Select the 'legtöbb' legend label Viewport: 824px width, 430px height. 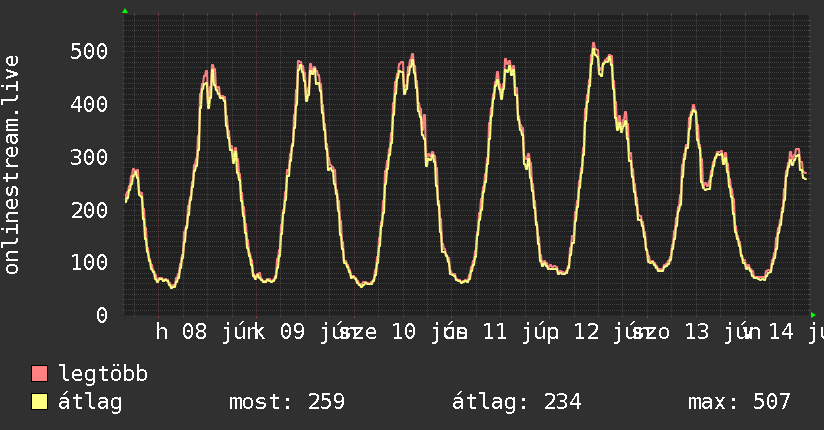(x=103, y=373)
